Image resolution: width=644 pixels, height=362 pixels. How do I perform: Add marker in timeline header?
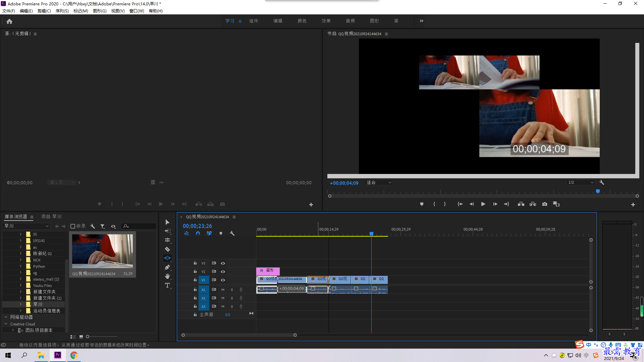(x=221, y=233)
